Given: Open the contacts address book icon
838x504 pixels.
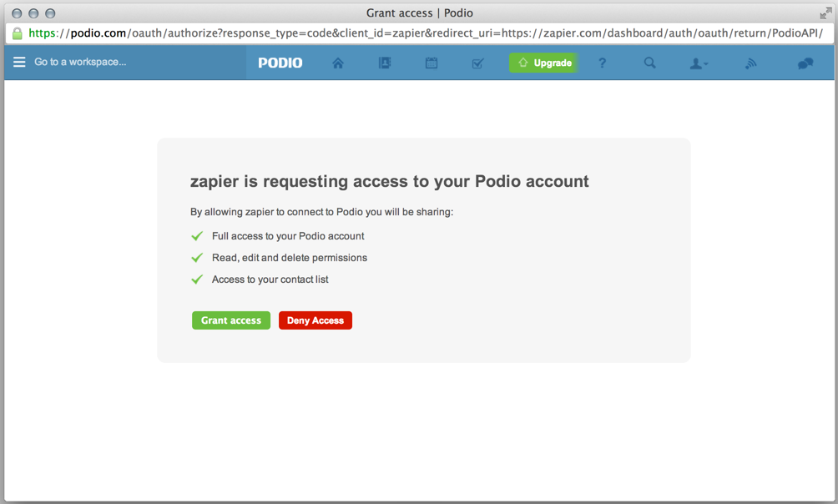Looking at the screenshot, I should [x=385, y=63].
